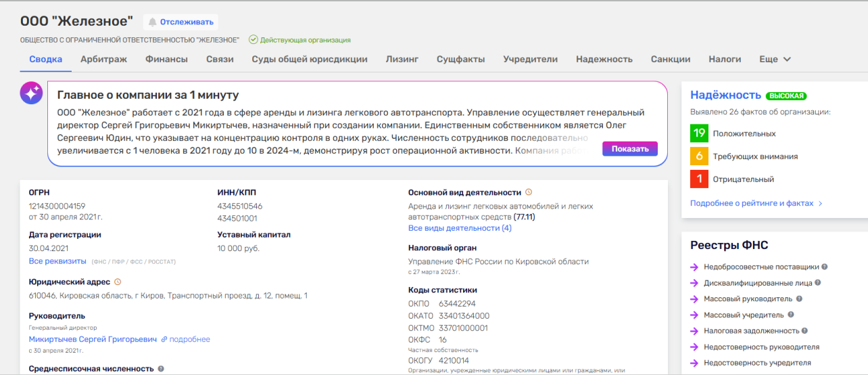
Task: Open the Финансы tab
Action: coord(166,60)
